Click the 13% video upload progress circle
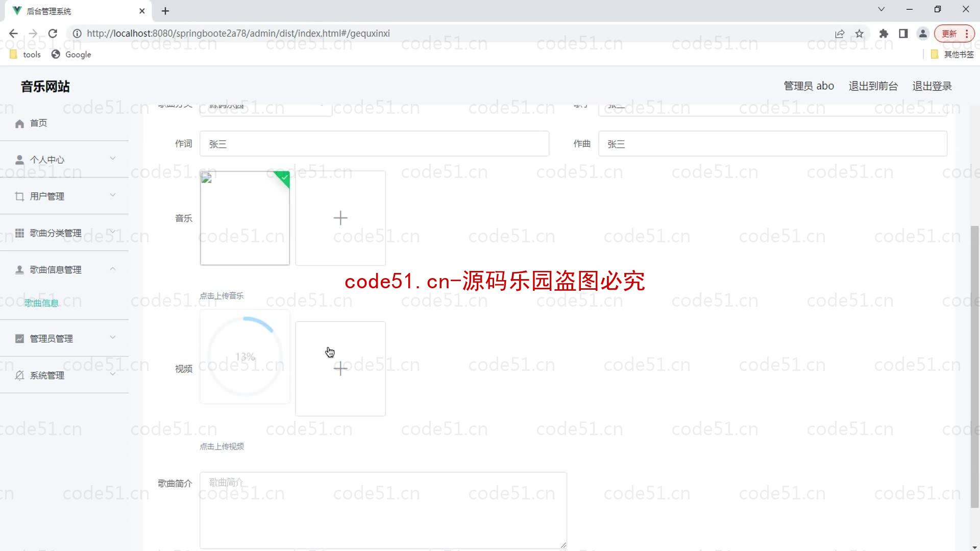The width and height of the screenshot is (980, 551). 245,357
